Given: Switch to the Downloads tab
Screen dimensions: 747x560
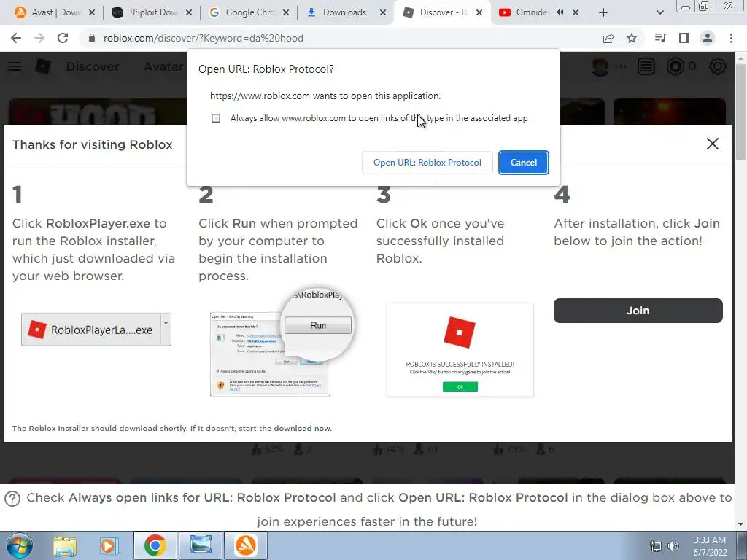Looking at the screenshot, I should [x=346, y=12].
